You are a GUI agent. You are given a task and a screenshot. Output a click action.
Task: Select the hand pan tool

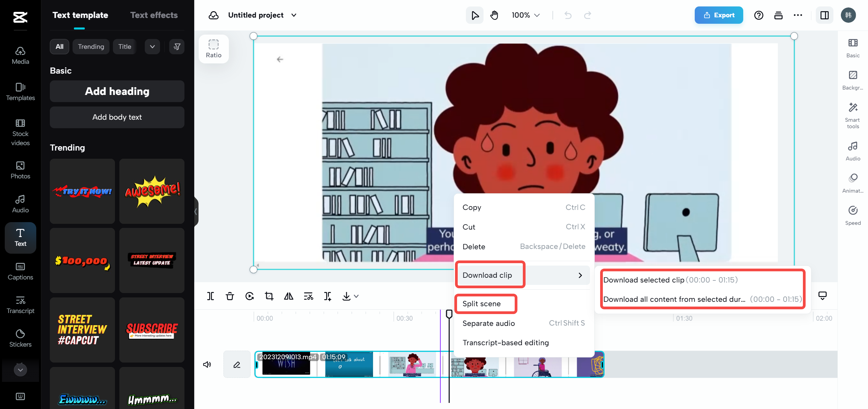coord(494,15)
